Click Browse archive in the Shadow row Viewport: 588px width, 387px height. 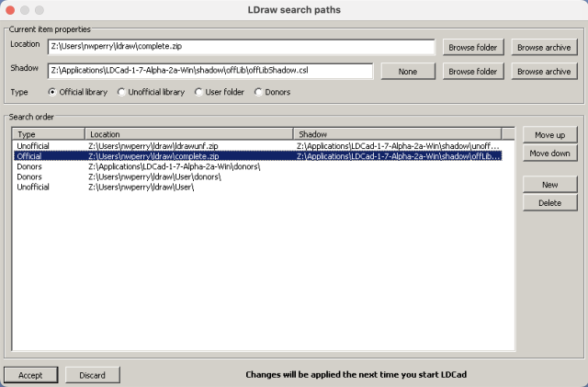(x=543, y=72)
